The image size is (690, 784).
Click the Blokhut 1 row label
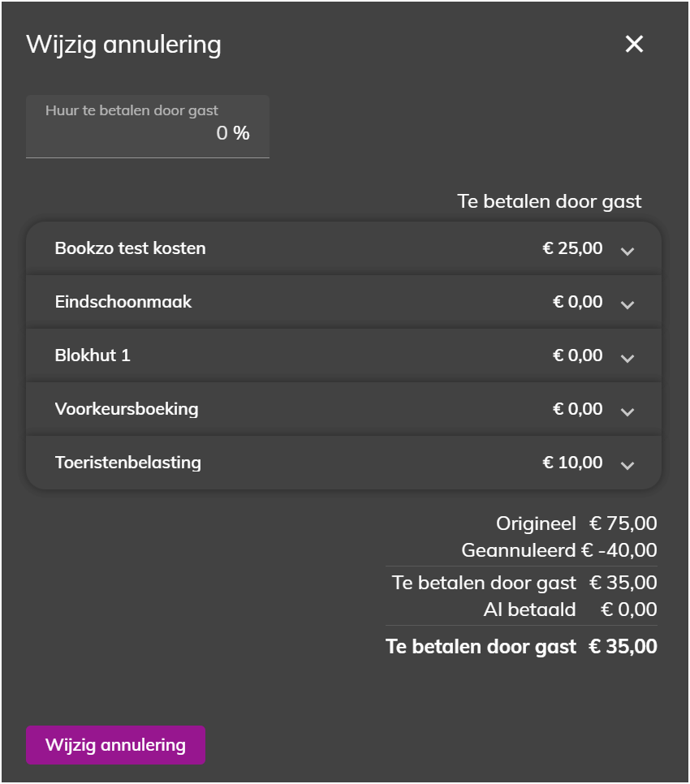pyautogui.click(x=93, y=355)
